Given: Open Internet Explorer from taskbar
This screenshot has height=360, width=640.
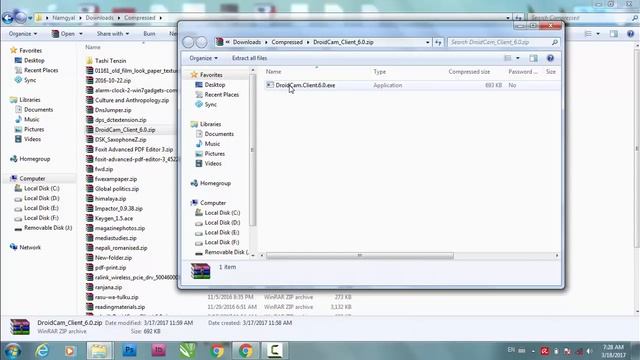Looking at the screenshot, I should (42, 351).
